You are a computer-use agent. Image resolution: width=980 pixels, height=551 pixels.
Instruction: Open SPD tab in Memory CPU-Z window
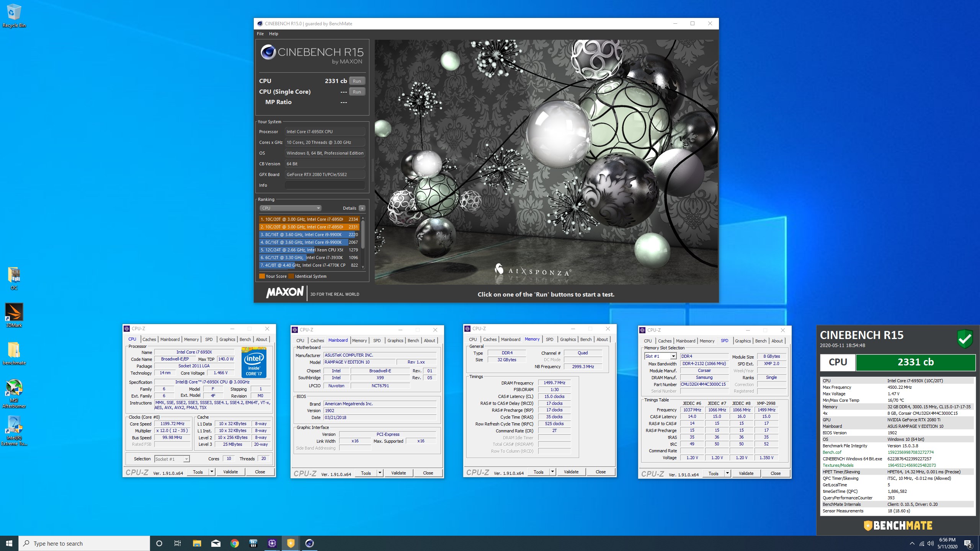pyautogui.click(x=549, y=339)
